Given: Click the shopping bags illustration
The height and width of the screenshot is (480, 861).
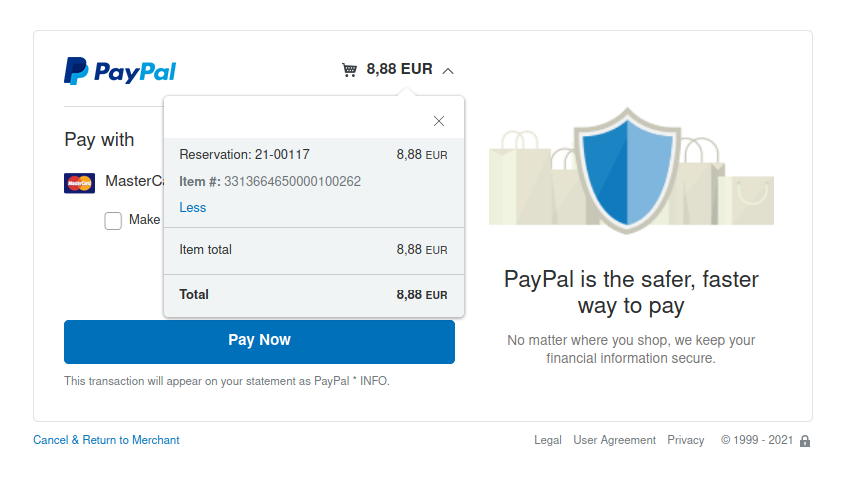Looking at the screenshot, I should click(631, 178).
